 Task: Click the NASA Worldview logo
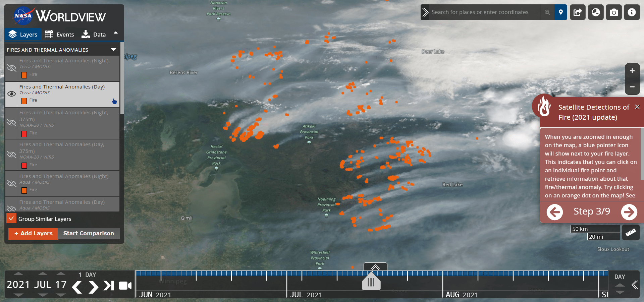[60, 16]
